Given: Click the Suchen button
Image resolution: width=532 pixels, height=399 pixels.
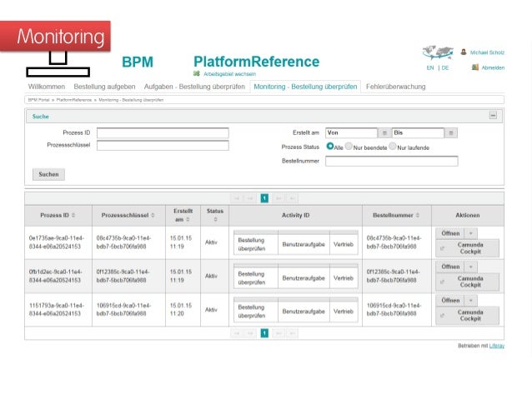Looking at the screenshot, I should click(x=48, y=174).
